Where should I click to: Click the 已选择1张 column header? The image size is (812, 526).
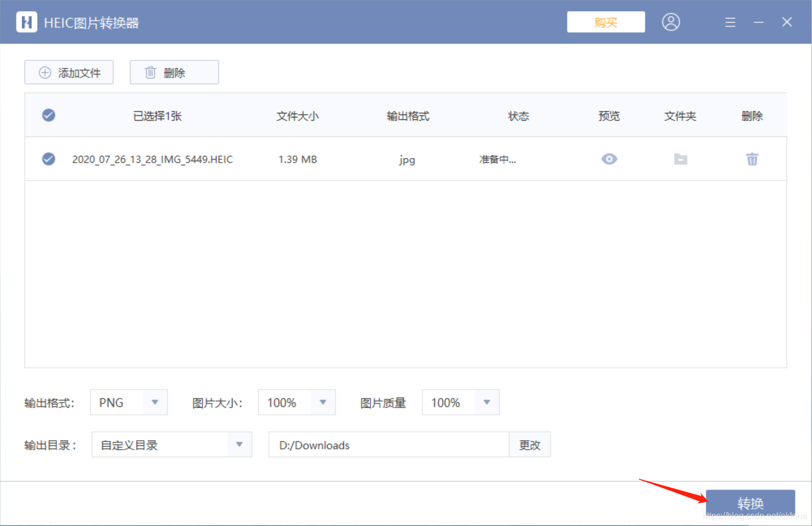[x=157, y=116]
